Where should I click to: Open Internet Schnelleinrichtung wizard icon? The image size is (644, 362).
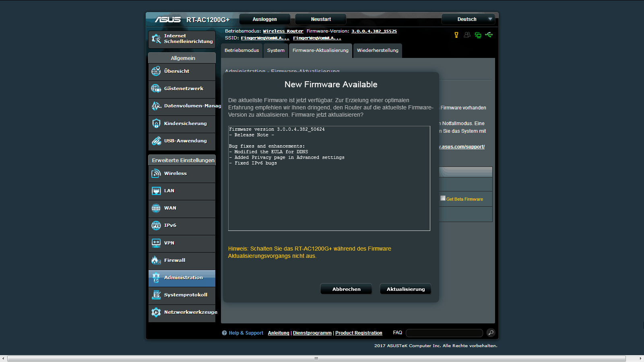[156, 39]
